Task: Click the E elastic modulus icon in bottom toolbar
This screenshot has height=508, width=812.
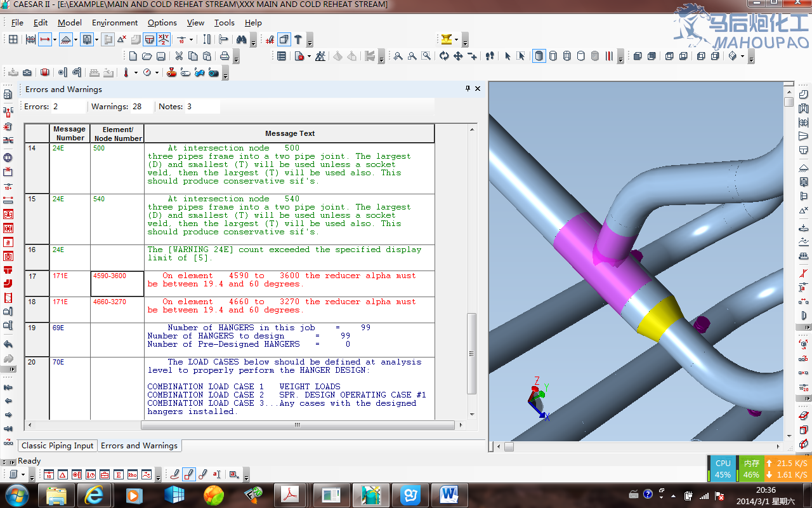Action: [119, 474]
